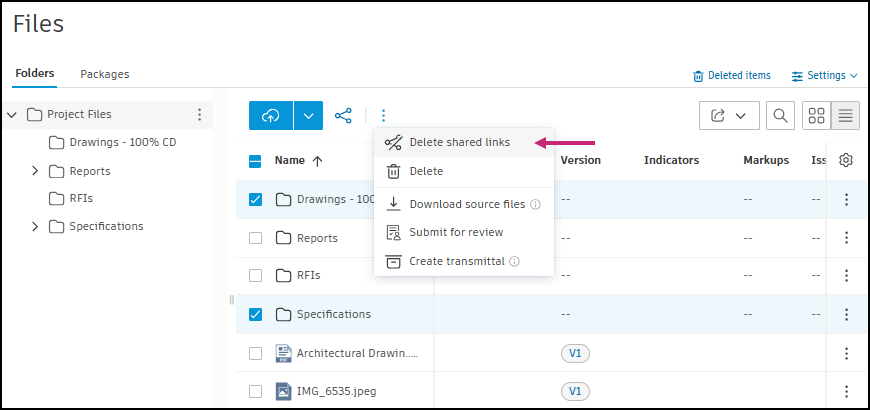Screen dimensions: 870x410
Task: Check the IMG_6535.jpeg checkbox
Action: (x=255, y=391)
